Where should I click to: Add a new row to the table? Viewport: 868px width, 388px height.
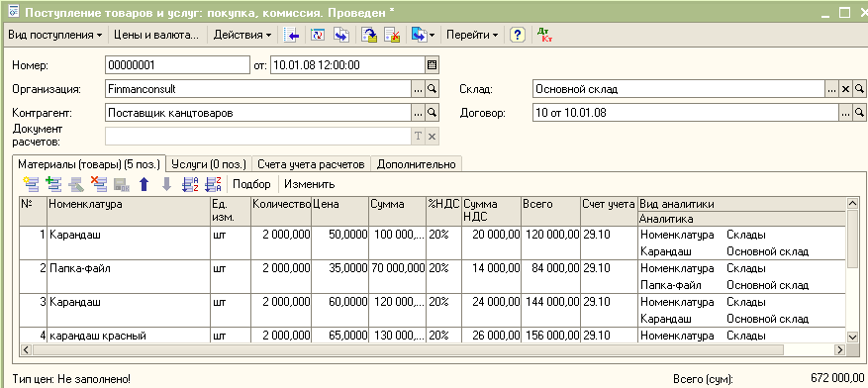click(x=30, y=184)
